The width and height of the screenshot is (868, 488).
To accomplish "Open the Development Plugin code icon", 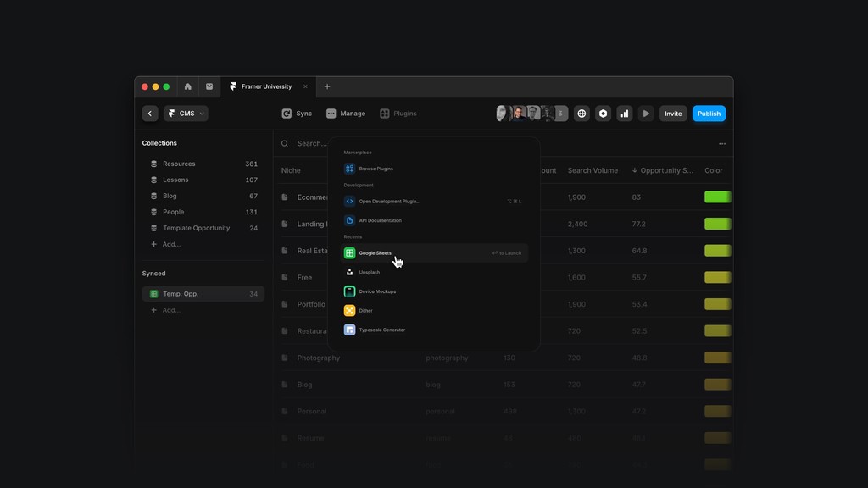I will tap(349, 201).
